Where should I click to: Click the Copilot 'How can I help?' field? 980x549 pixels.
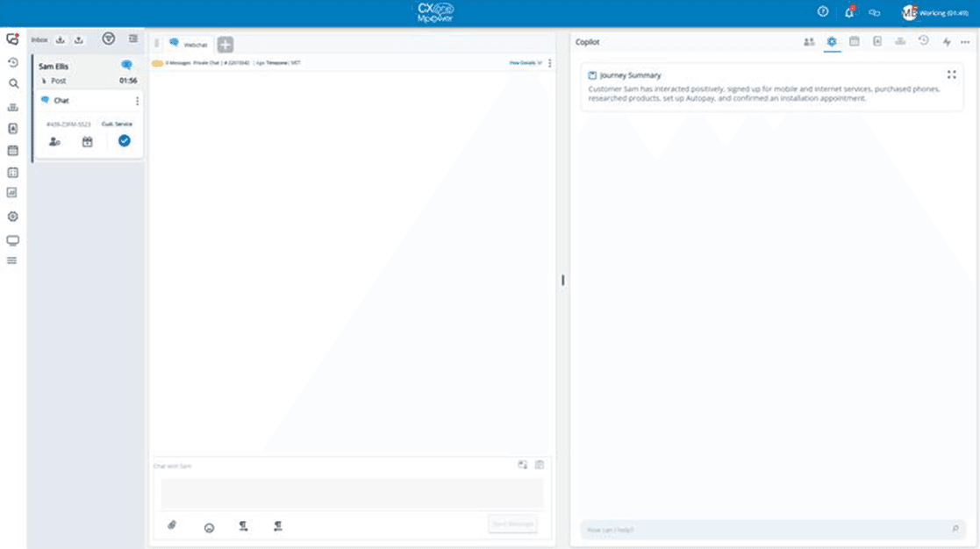point(763,530)
